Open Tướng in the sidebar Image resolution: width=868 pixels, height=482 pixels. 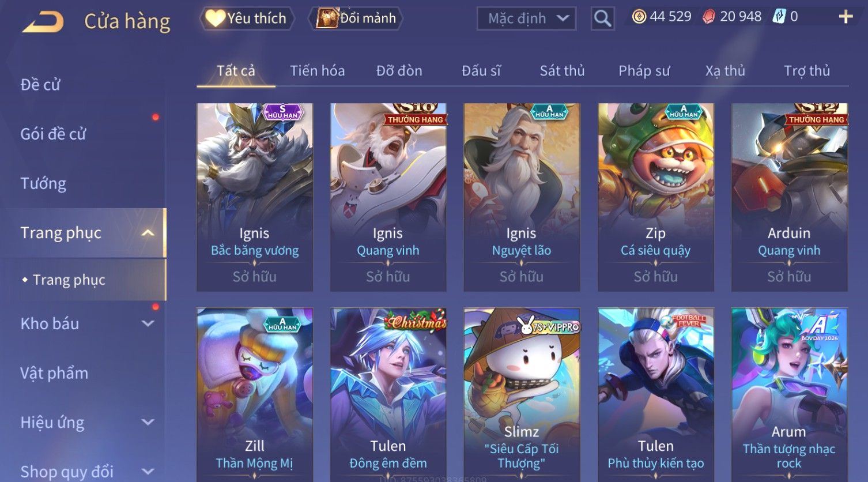pyautogui.click(x=43, y=183)
